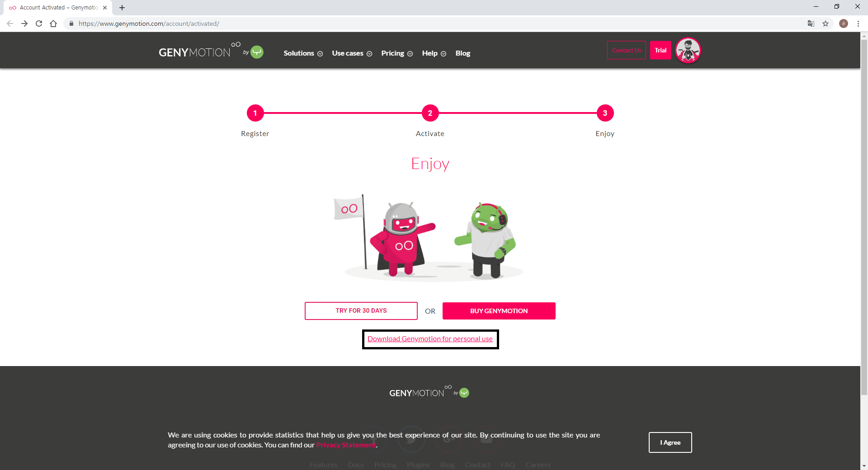Expand the Help dropdown menu

pos(434,53)
